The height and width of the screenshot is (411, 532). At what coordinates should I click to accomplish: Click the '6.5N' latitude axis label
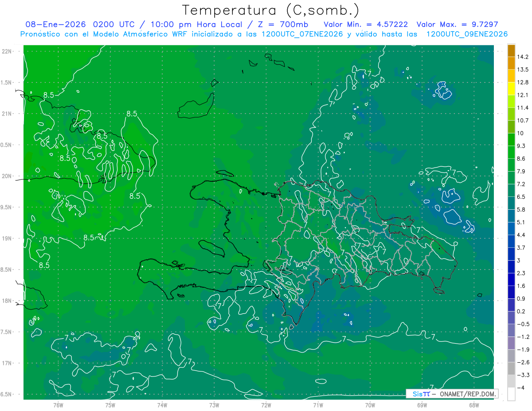click(6, 395)
